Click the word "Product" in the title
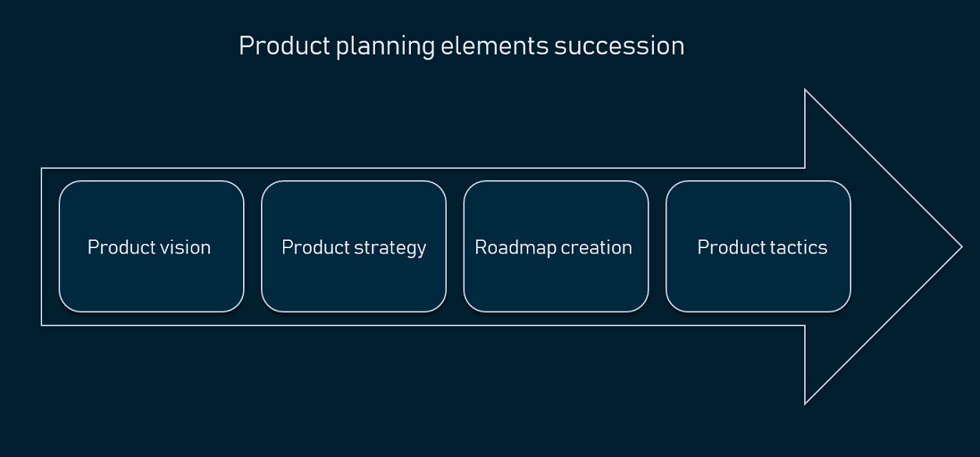 pos(284,46)
